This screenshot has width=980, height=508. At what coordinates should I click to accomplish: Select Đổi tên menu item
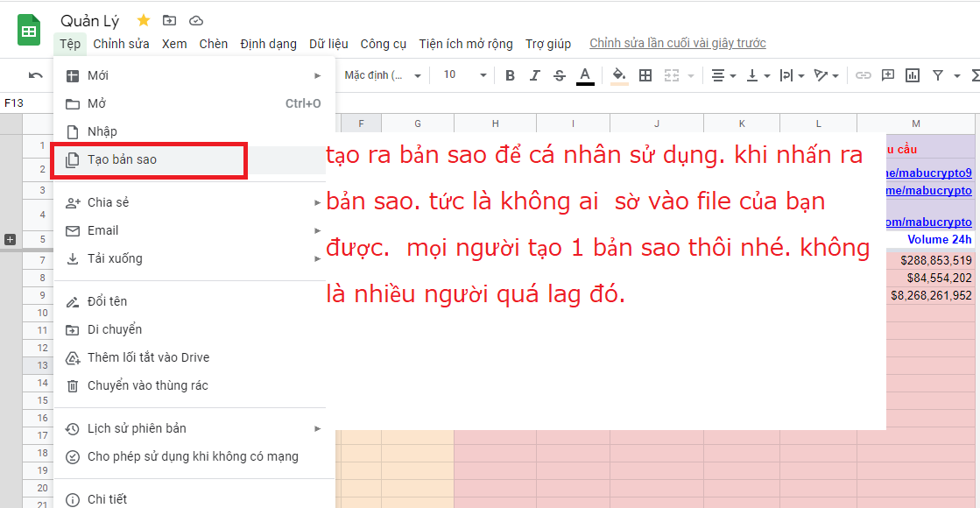[x=194, y=301]
